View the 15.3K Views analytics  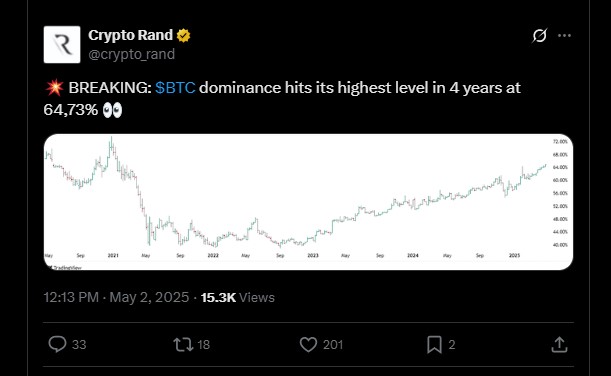[x=238, y=297]
